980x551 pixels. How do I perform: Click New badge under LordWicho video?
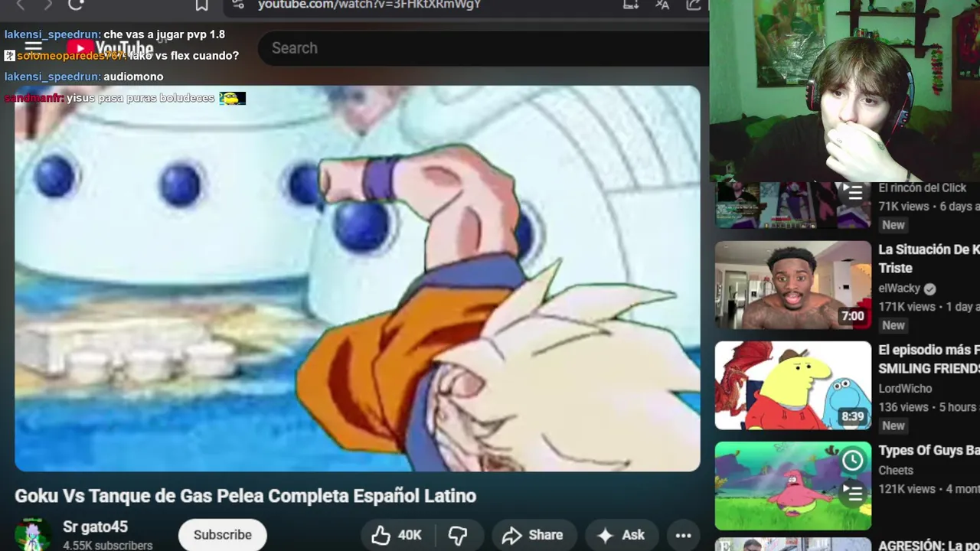point(893,425)
